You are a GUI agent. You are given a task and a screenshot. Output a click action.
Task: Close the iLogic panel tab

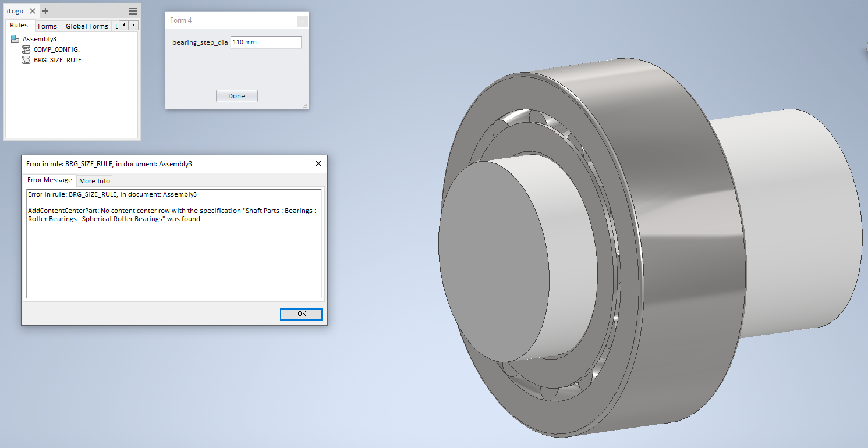point(32,10)
